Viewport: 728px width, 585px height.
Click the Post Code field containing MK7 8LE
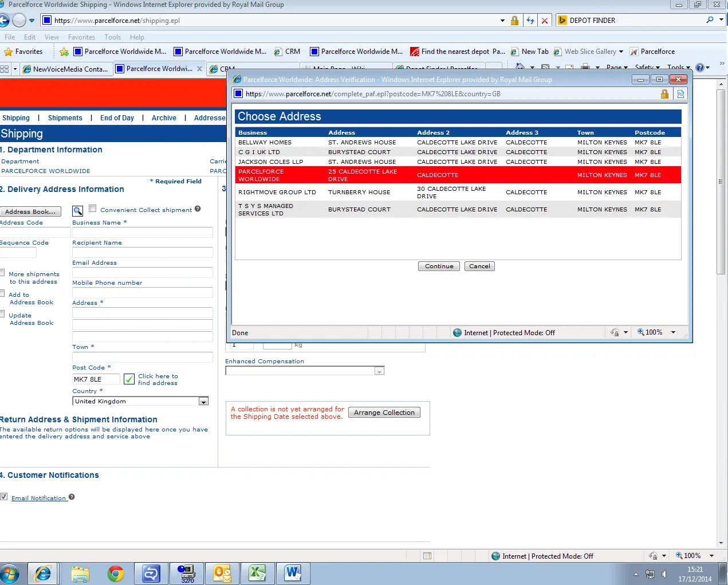pyautogui.click(x=96, y=379)
